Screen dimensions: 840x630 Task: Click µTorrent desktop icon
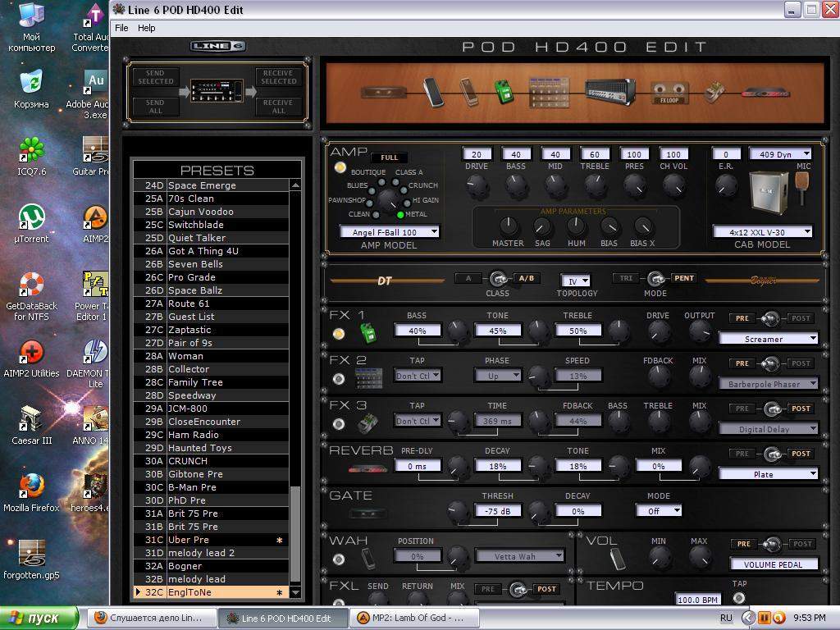[x=30, y=223]
